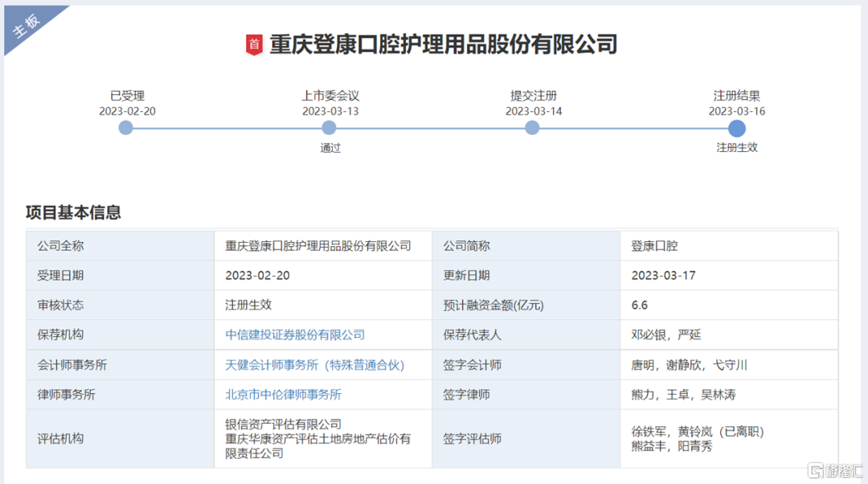Click the 保荐机构 label cell
Screen dimensions: 868x484
click(120, 334)
